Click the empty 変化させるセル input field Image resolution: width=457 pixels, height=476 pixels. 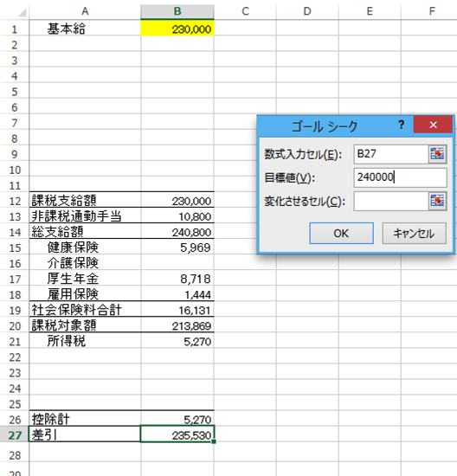tap(391, 201)
